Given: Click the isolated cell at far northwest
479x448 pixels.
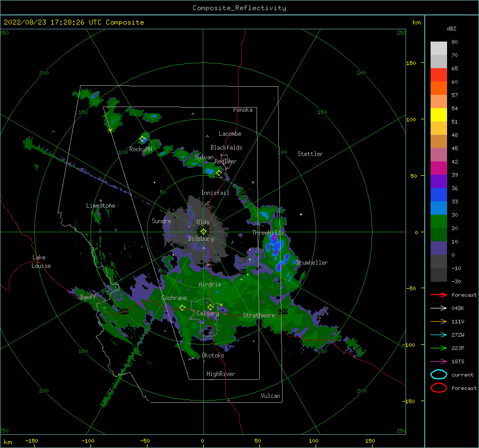Looking at the screenshot, I should click(95, 95).
